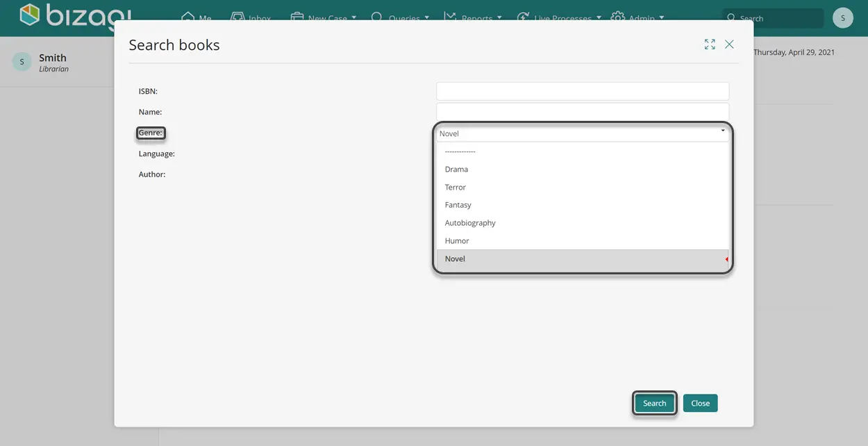Screen dimensions: 868x446
Task: Click into the Name input field
Action: point(583,112)
